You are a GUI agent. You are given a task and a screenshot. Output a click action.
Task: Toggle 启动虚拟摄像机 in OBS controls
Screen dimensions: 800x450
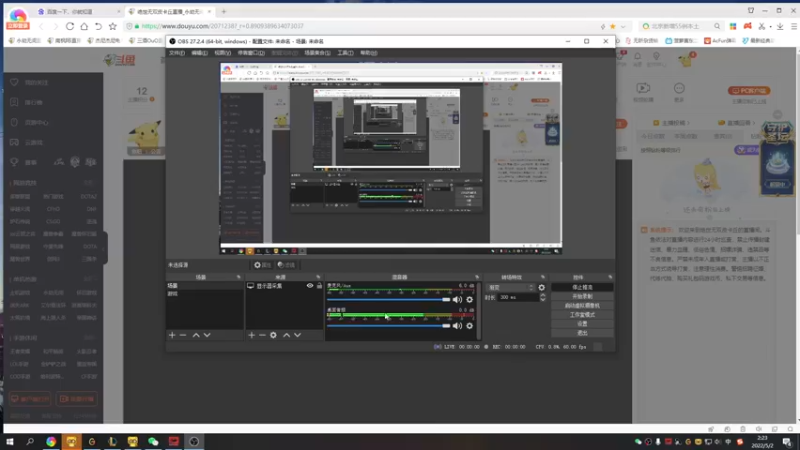pos(582,306)
